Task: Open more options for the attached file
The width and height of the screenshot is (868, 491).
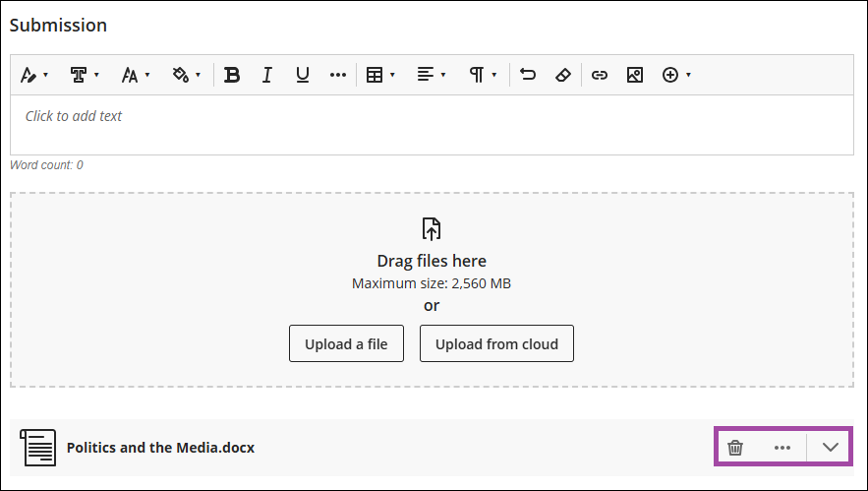Action: 782,448
